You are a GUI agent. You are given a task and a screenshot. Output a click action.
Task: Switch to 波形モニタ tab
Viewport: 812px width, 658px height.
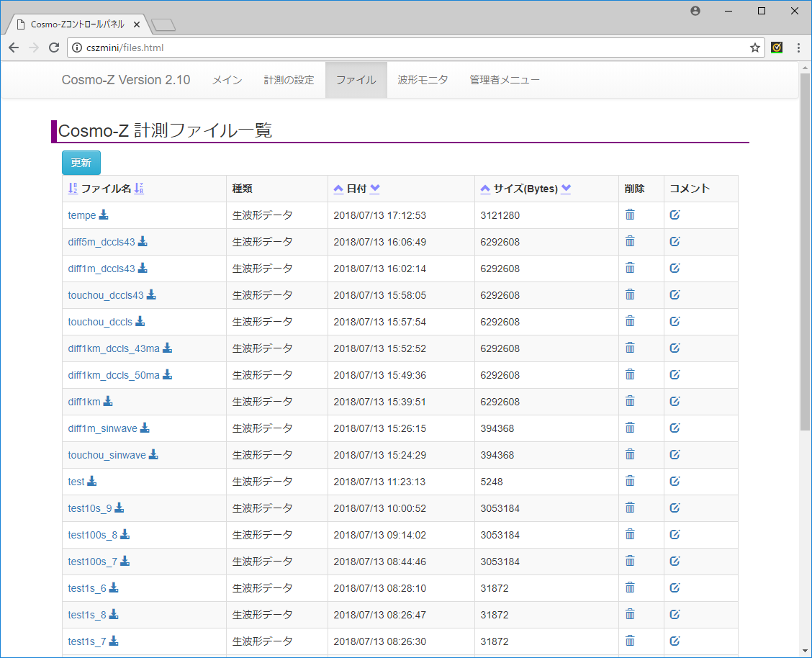tap(423, 80)
